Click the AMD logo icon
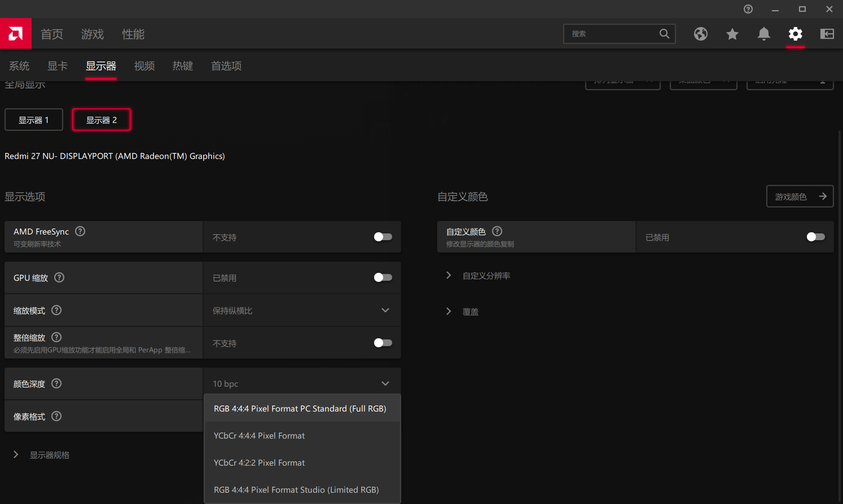The height and width of the screenshot is (504, 843). (x=15, y=34)
